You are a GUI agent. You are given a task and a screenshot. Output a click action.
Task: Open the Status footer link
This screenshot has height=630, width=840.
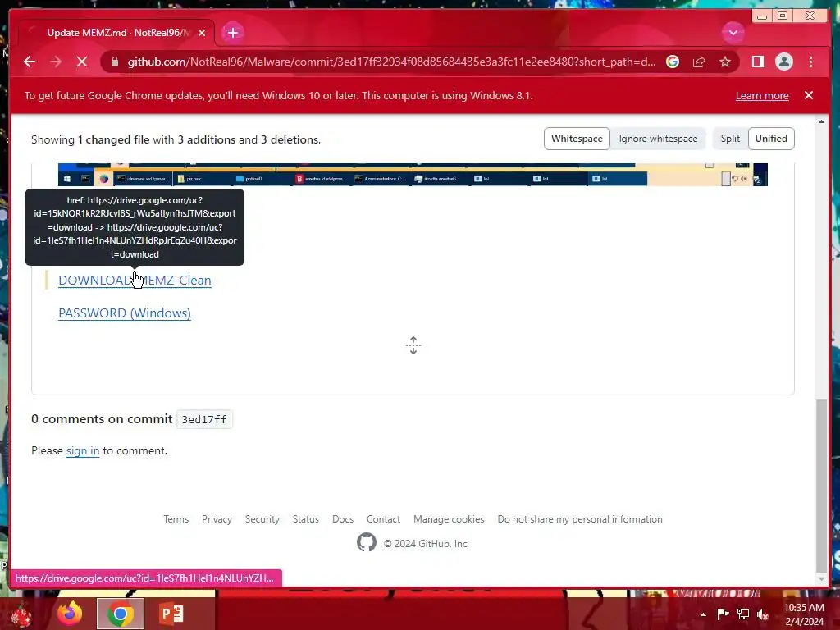click(x=306, y=519)
